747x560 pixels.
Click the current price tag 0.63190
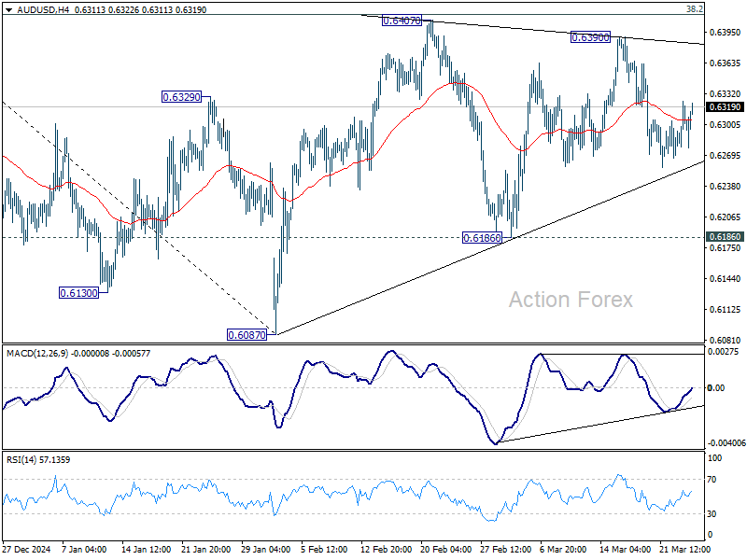pyautogui.click(x=726, y=107)
